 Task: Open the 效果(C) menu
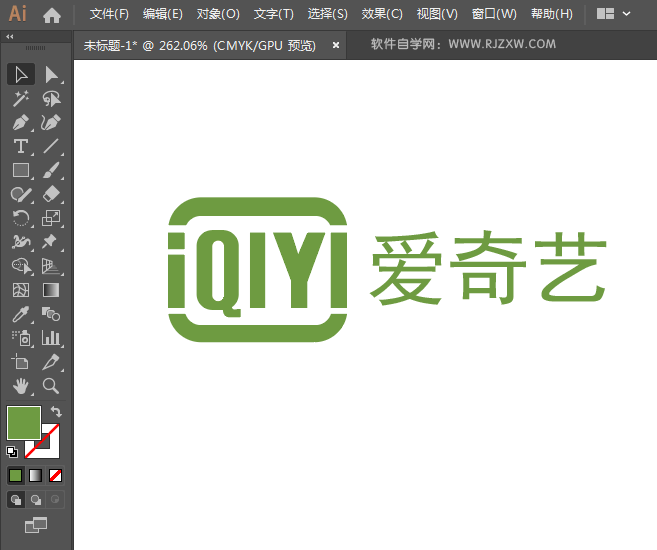382,14
